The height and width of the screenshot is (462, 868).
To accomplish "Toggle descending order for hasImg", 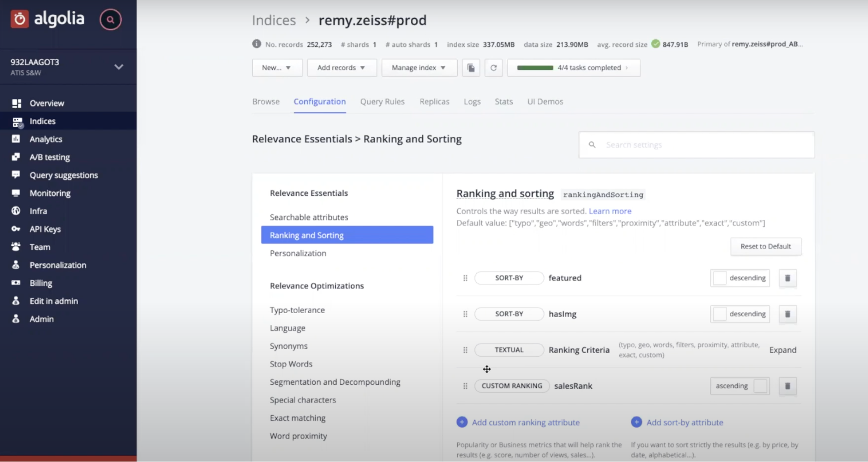I will [740, 314].
